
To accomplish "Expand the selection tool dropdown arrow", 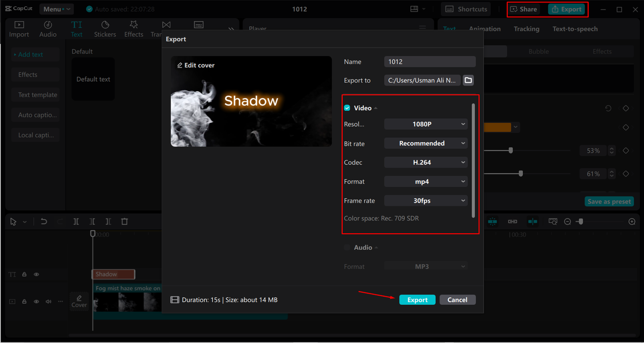I will (x=24, y=222).
